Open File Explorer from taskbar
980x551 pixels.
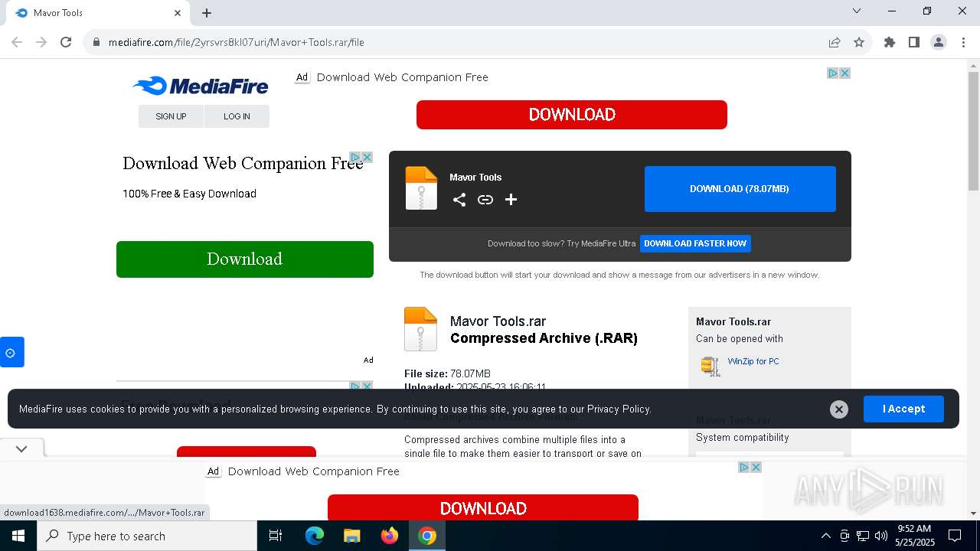[x=352, y=536]
